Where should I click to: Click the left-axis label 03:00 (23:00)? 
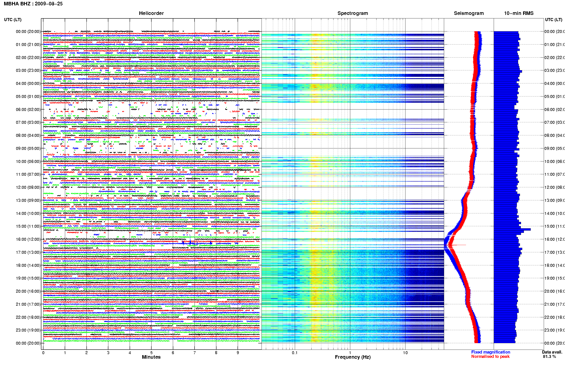(x=28, y=70)
